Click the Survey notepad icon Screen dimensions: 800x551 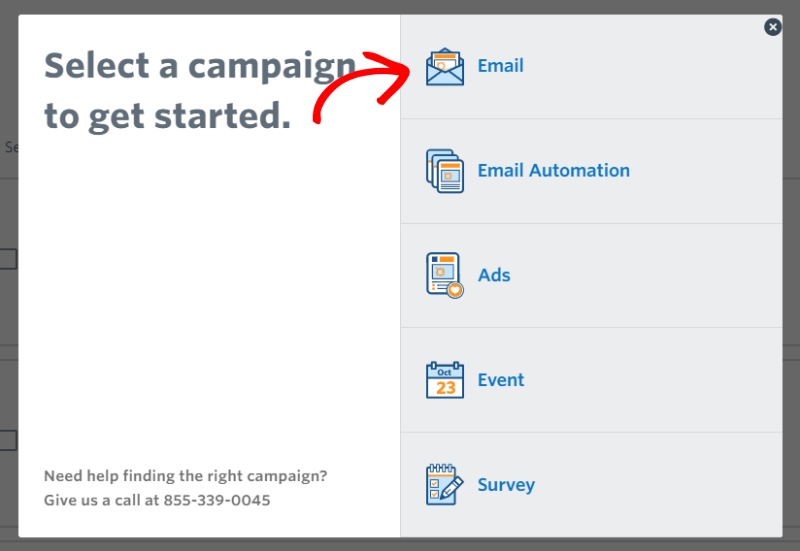(445, 485)
